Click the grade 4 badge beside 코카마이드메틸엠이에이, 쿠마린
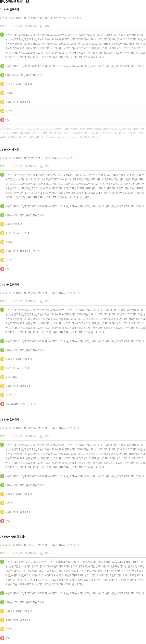The height and width of the screenshot is (644, 146). click(2, 251)
